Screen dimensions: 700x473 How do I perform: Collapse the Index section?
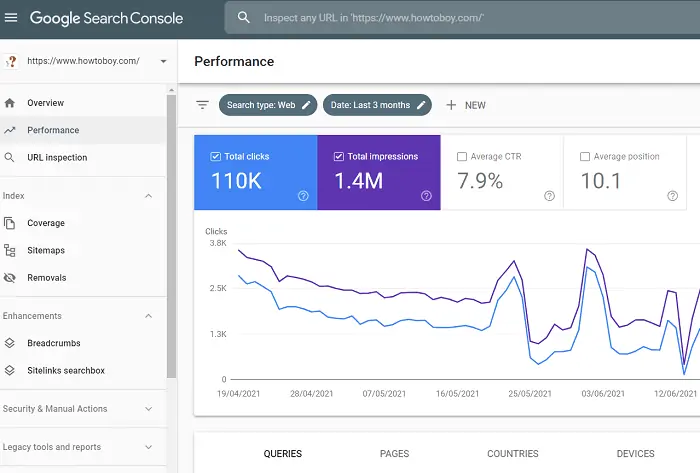(x=149, y=196)
